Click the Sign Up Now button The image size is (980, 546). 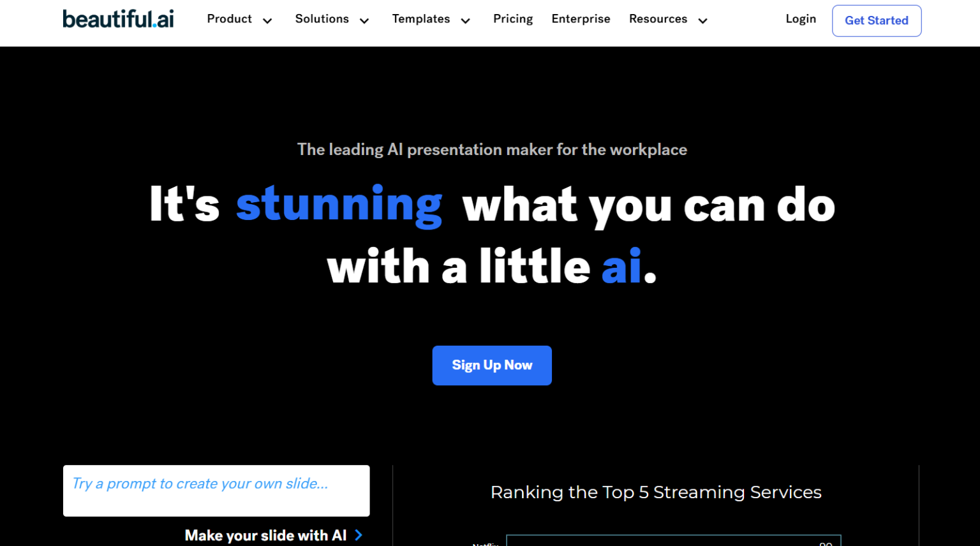pyautogui.click(x=492, y=365)
